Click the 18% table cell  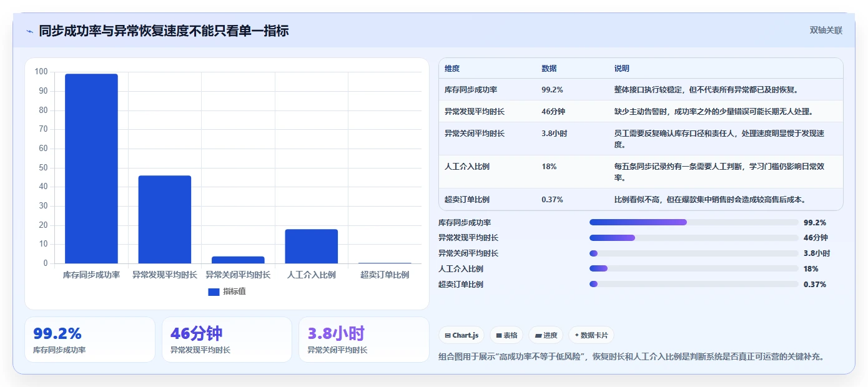[549, 167]
